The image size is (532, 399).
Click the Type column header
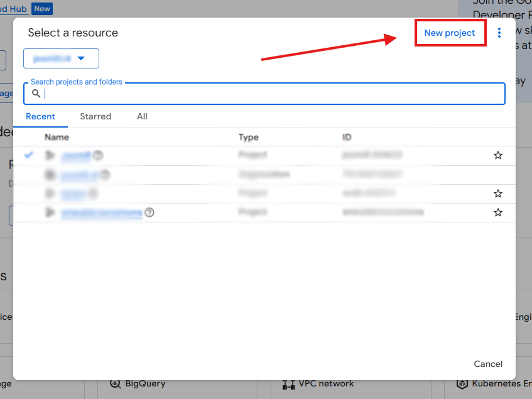point(248,137)
